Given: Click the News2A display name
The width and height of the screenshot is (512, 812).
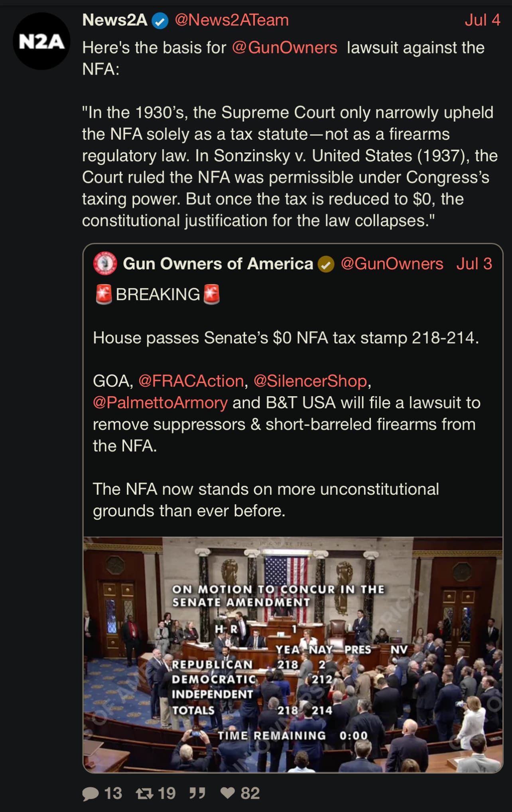Looking at the screenshot, I should 115,20.
